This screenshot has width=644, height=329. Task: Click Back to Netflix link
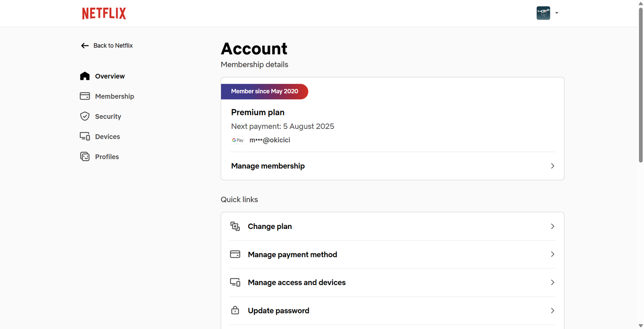click(x=113, y=46)
